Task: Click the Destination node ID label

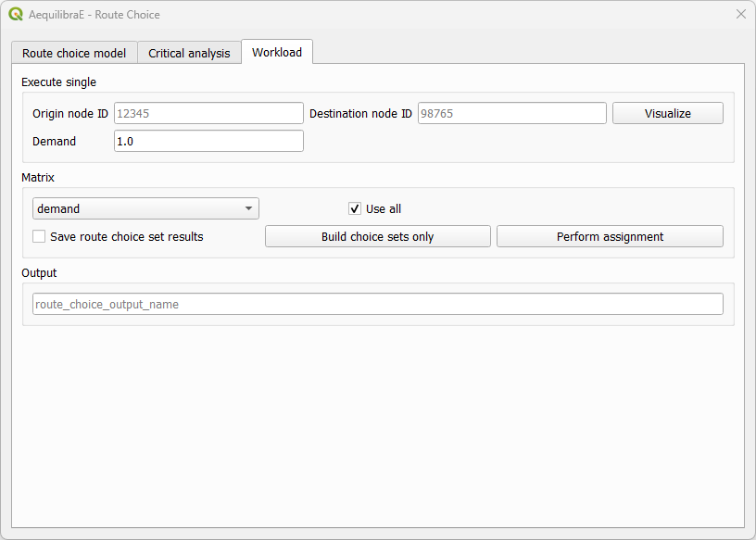Action: click(360, 113)
